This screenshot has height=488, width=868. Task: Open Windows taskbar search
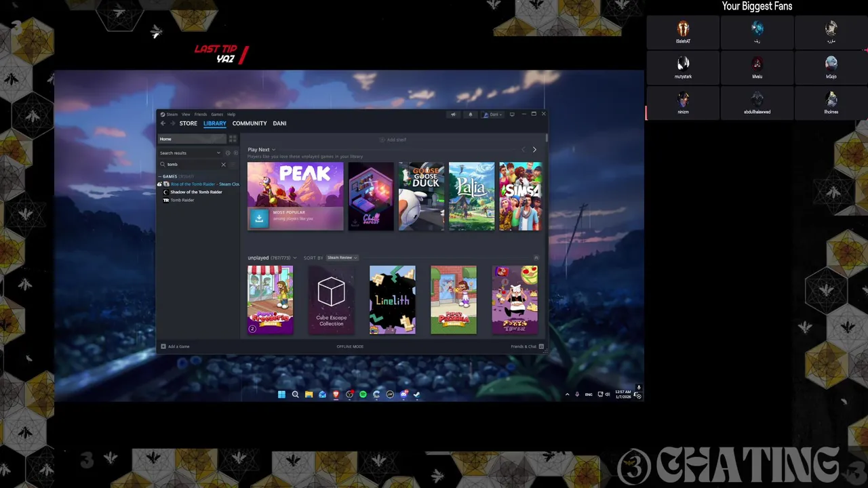point(295,394)
